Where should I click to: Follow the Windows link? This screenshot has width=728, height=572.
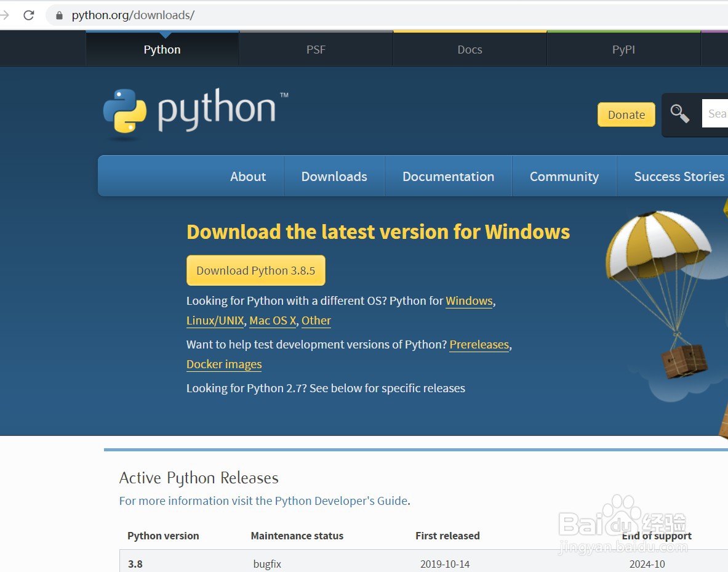469,301
